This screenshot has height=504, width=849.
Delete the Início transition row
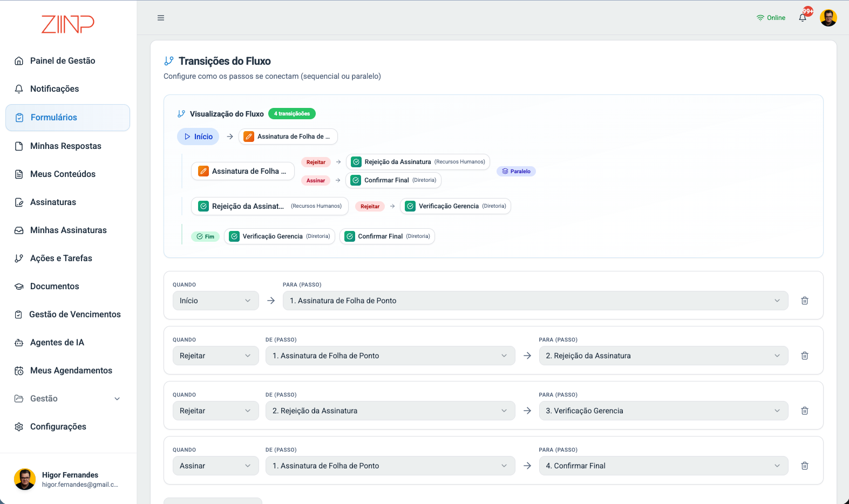pyautogui.click(x=805, y=301)
